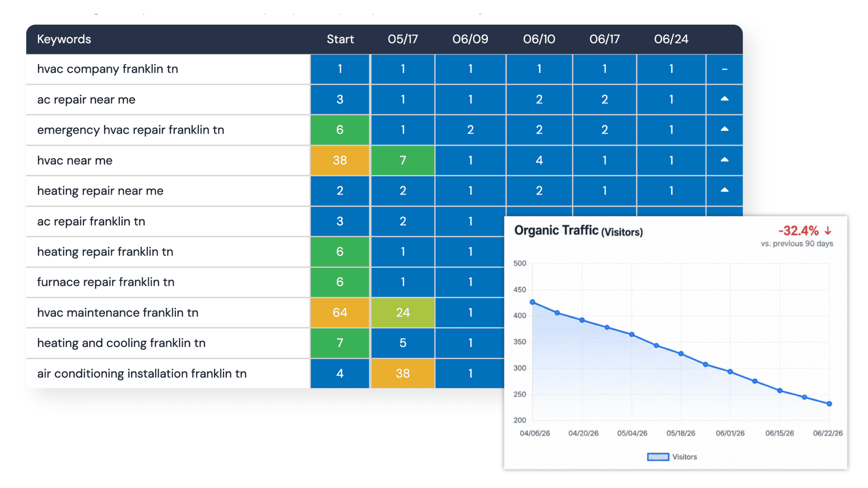Click the 05/04/26 x-axis date label

632,433
